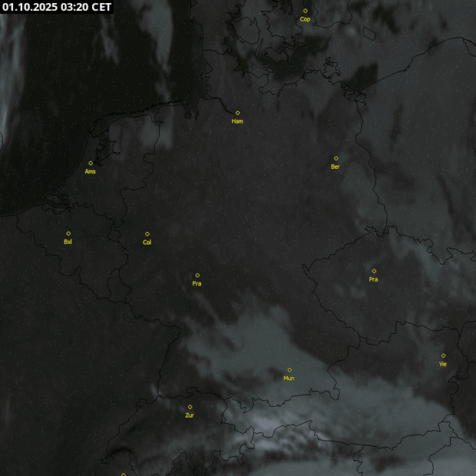Click the Brussels marker circle

coord(68,233)
